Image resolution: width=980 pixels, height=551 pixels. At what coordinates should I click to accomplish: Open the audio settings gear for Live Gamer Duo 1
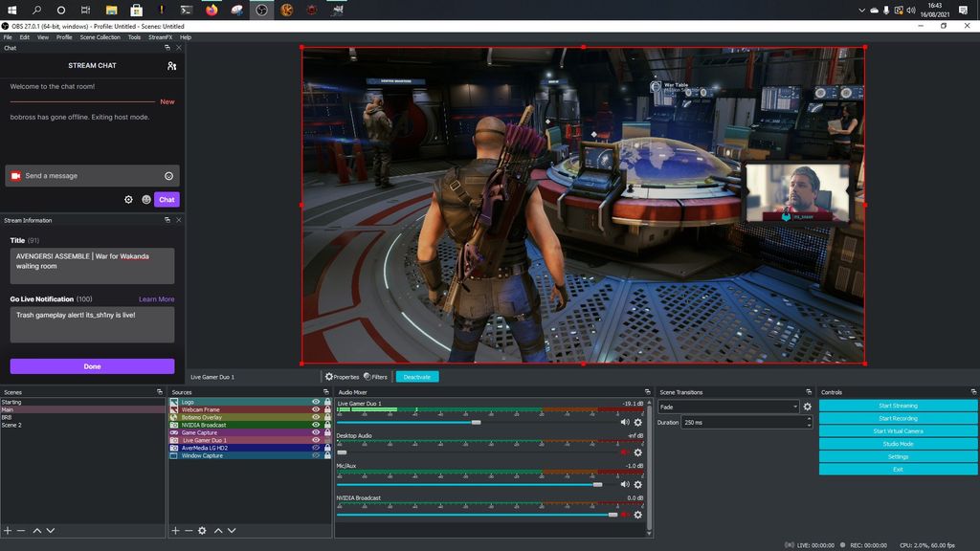(x=637, y=422)
